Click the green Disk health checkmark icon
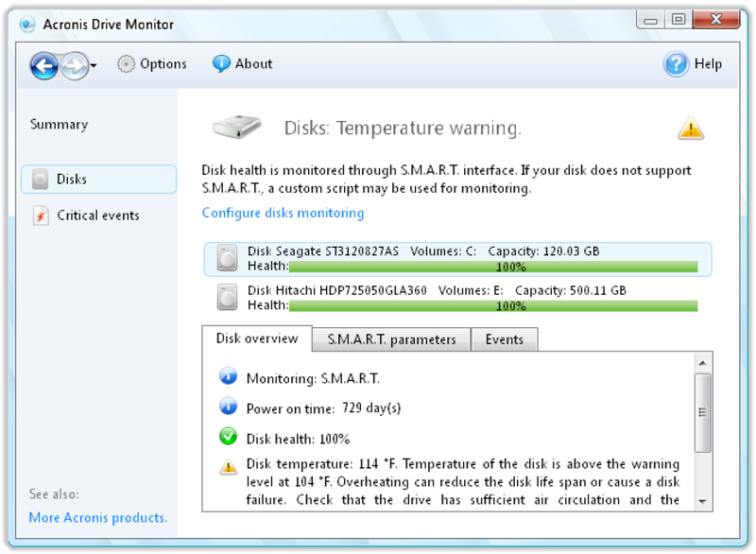Screen dimensions: 756x554 coord(228,437)
